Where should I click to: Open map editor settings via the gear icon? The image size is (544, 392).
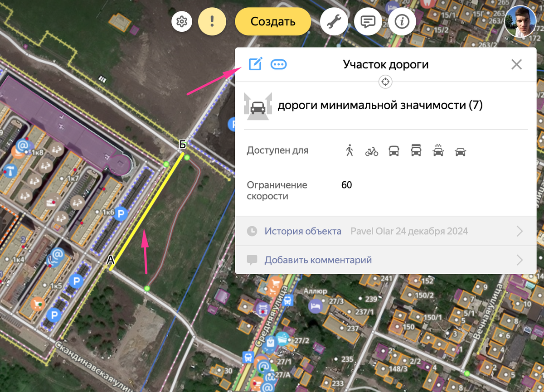coord(182,21)
